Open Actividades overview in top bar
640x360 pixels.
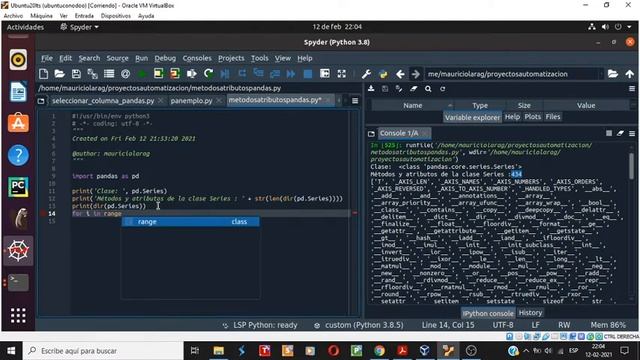click(x=25, y=27)
